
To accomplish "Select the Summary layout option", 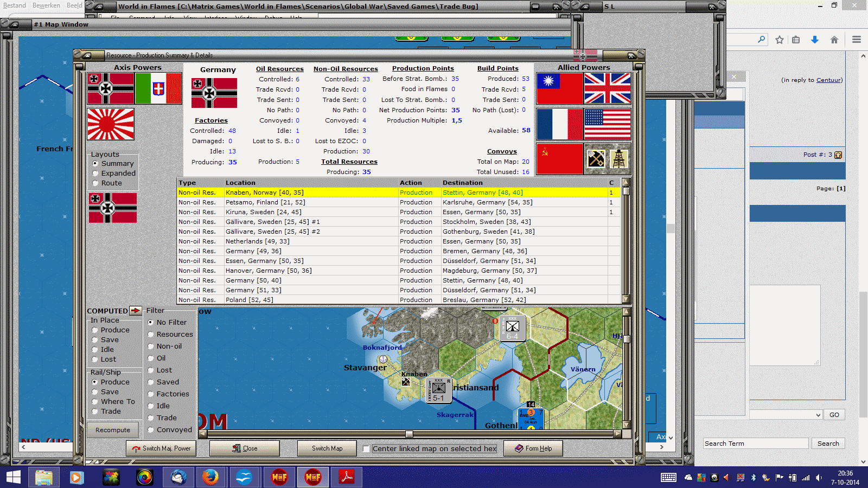I will click(113, 164).
